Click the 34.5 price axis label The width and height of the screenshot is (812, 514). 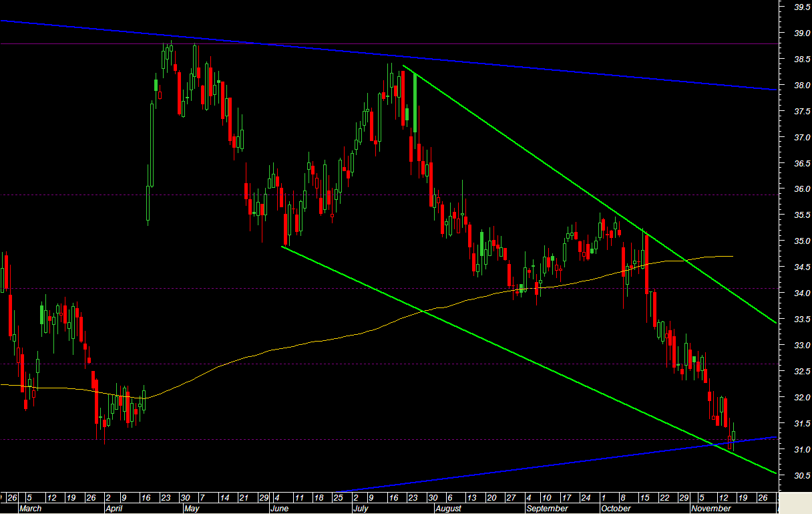click(x=801, y=267)
